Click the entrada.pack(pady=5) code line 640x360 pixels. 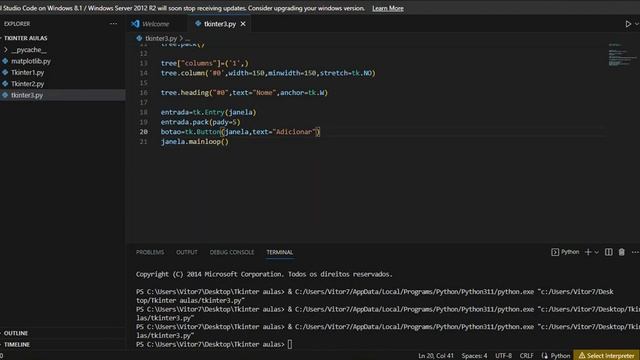[x=200, y=122]
